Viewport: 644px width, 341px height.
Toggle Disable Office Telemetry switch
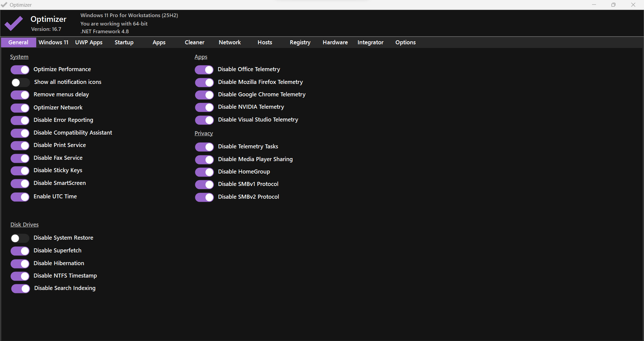click(x=204, y=70)
